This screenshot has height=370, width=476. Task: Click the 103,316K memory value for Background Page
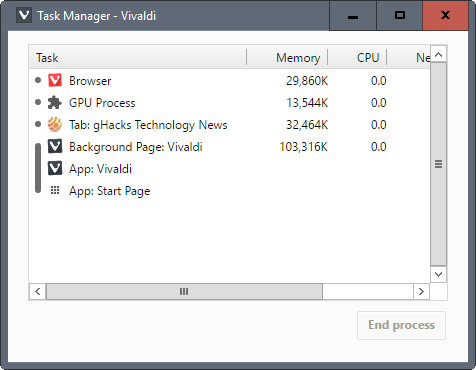pos(303,147)
